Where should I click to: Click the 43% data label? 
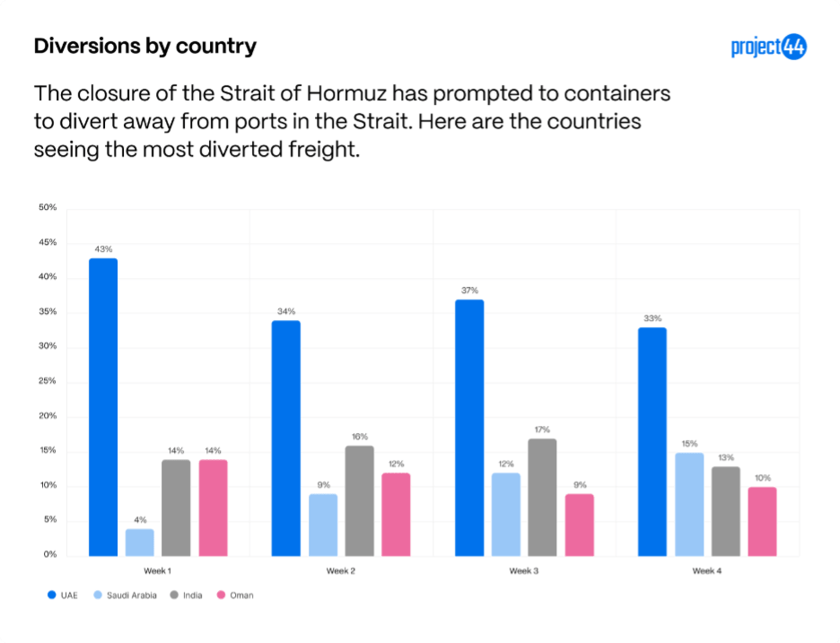[x=103, y=248]
